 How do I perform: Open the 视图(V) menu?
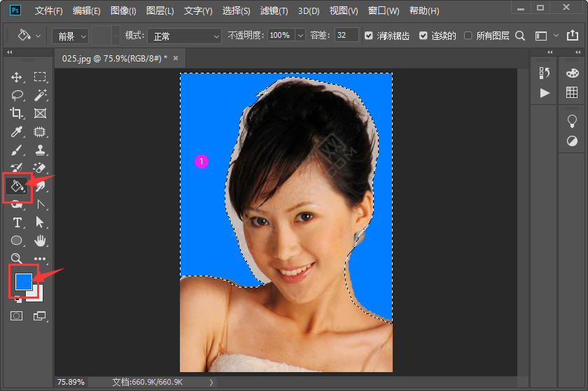pyautogui.click(x=344, y=11)
